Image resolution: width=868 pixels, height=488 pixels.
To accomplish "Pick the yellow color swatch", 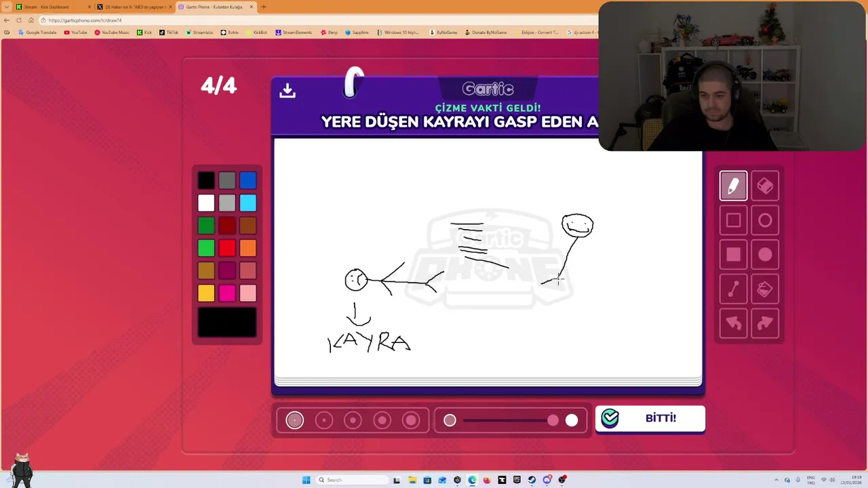I will tap(206, 293).
